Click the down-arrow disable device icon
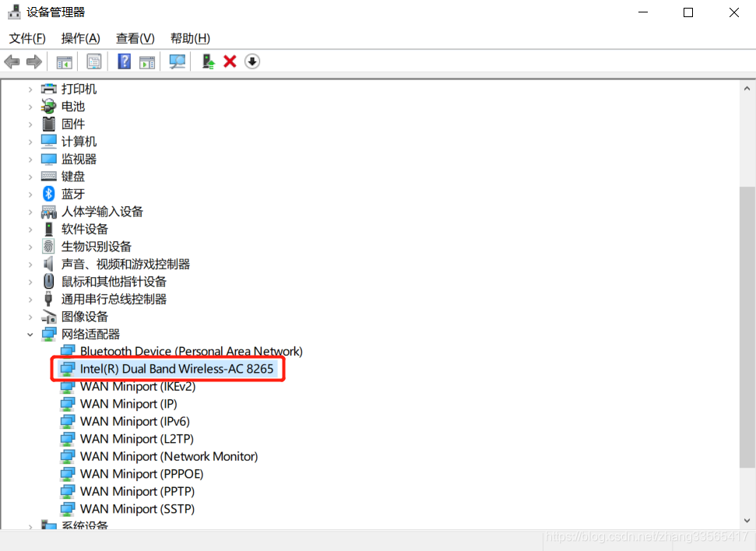Screen dimensions: 756x551 tap(252, 61)
